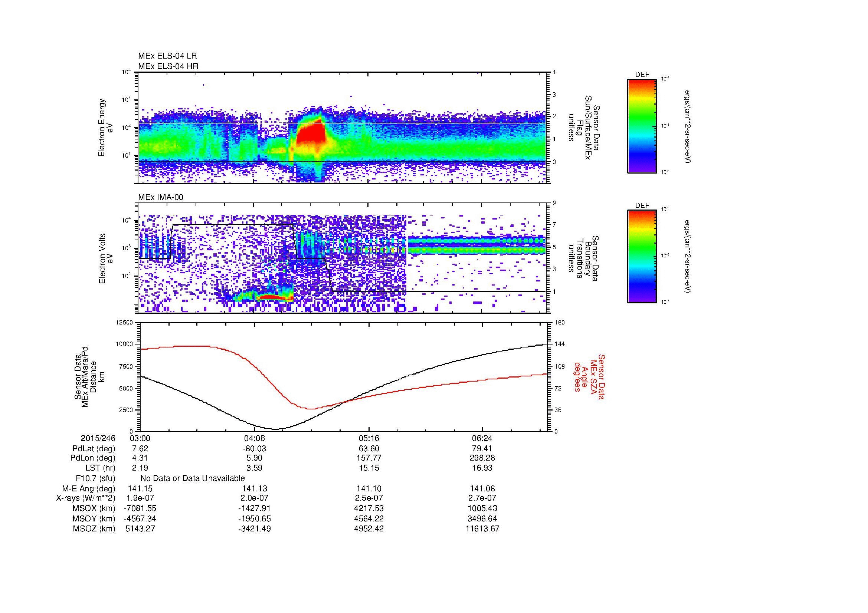This screenshot has height=613, width=868.
Task: Click the 180 degrees axis tick label
Action: point(559,323)
